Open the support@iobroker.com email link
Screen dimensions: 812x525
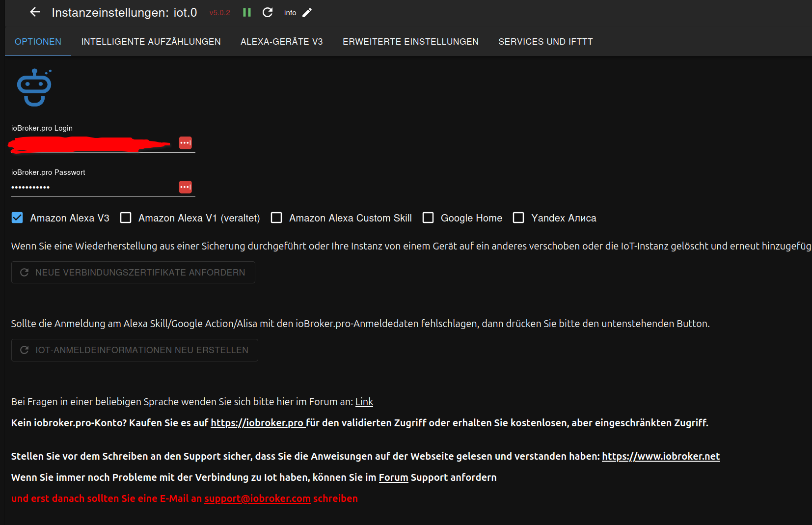tap(257, 498)
